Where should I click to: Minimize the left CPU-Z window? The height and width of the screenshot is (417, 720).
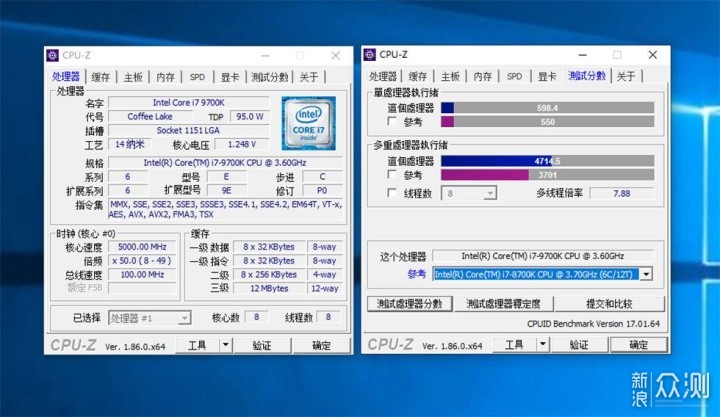(265, 56)
